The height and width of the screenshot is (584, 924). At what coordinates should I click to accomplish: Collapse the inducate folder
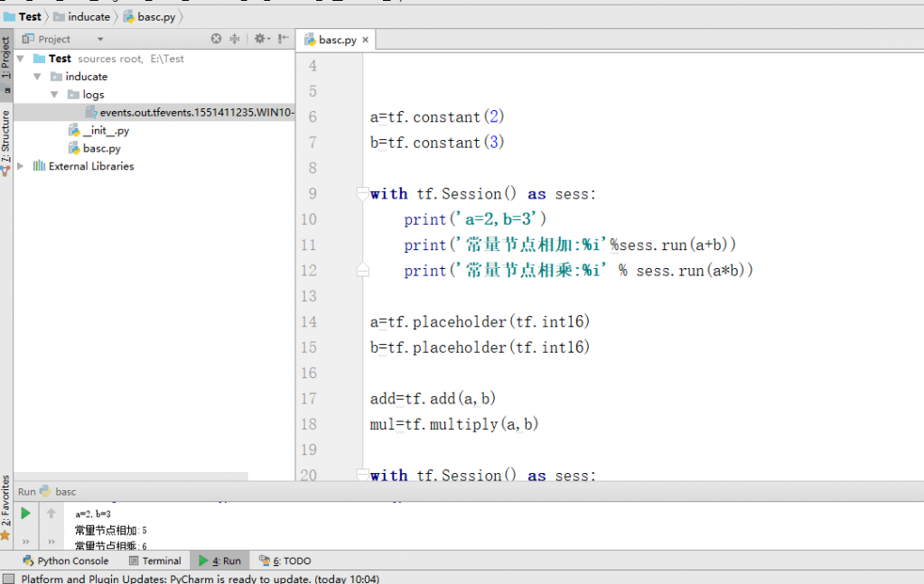coord(38,77)
